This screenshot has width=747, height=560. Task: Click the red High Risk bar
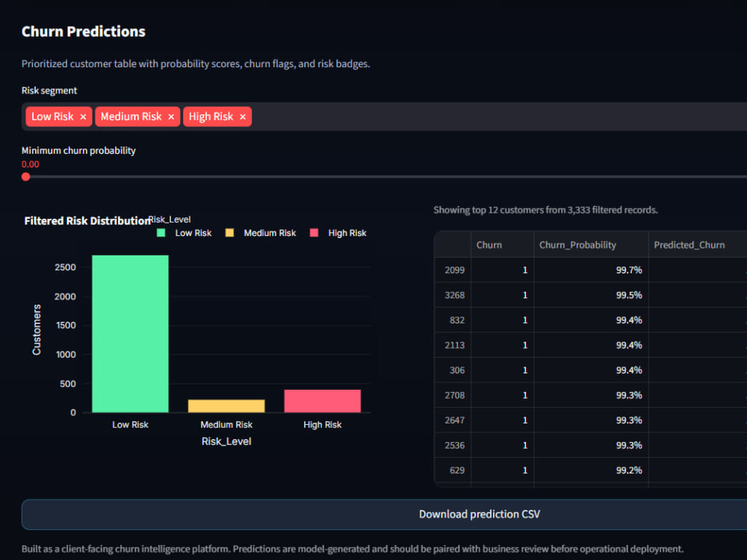pyautogui.click(x=323, y=401)
